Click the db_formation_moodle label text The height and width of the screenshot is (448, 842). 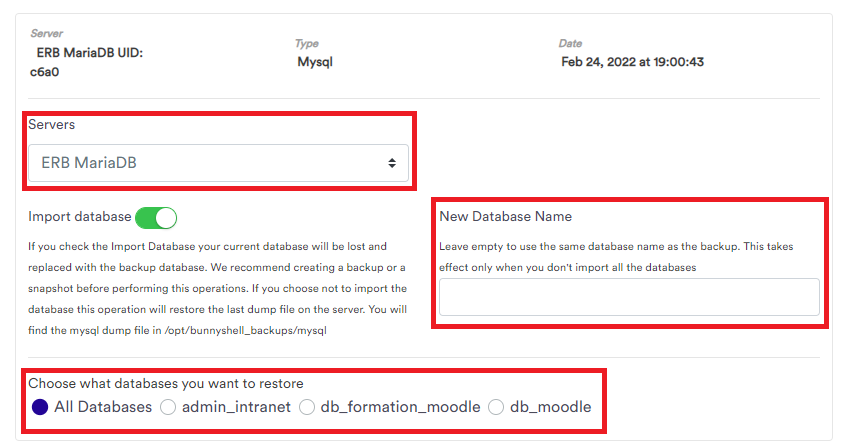(x=400, y=407)
